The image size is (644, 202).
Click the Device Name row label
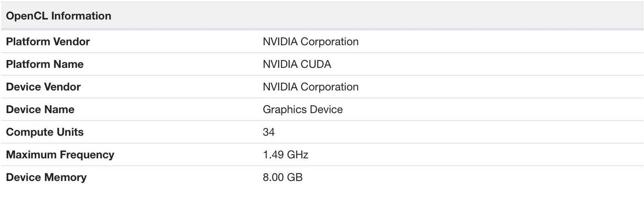click(40, 109)
